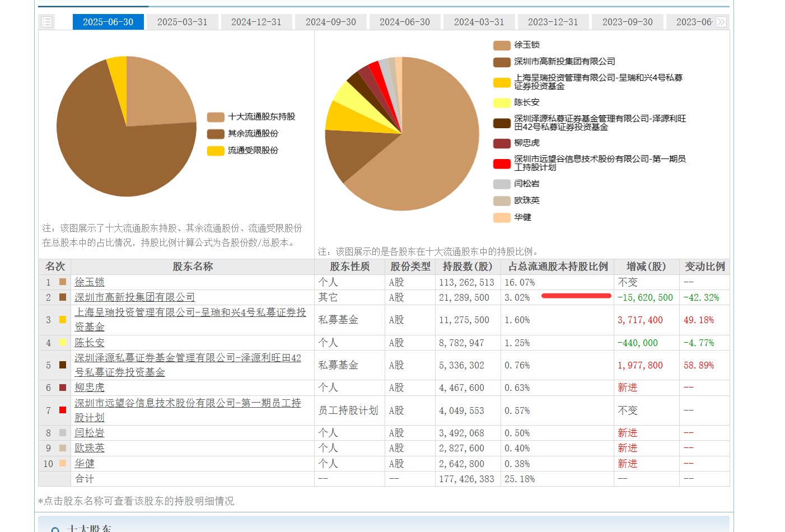Image resolution: width=785 pixels, height=532 pixels.
Task: Open shareholder link 欧珠英 in table
Action: click(90, 448)
